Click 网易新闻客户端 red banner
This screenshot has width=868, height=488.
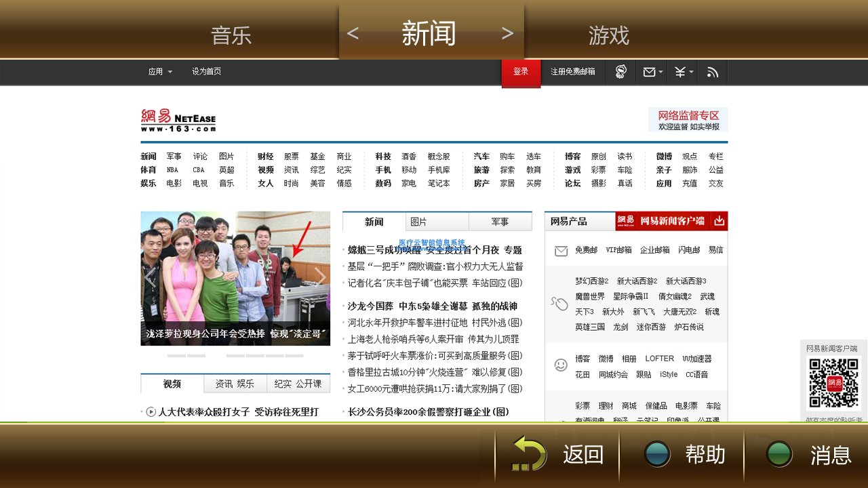point(672,221)
